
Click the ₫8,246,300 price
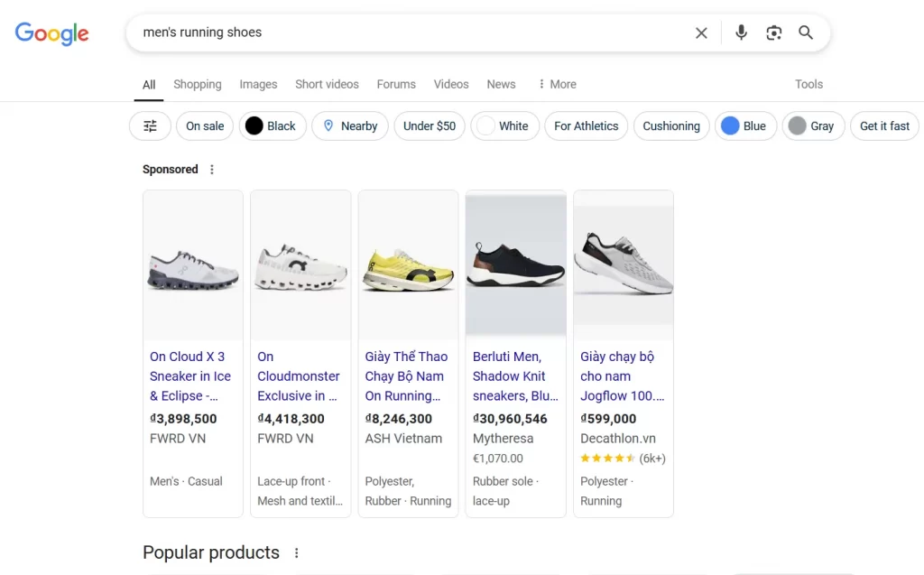[398, 419]
